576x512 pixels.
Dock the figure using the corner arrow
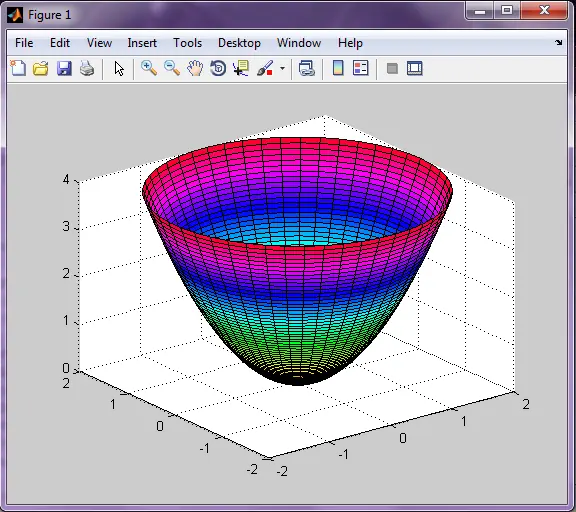click(559, 43)
